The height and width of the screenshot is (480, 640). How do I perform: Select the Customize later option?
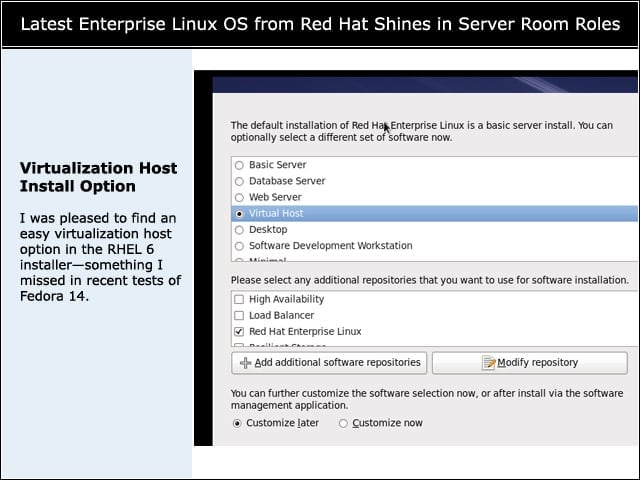click(x=237, y=424)
